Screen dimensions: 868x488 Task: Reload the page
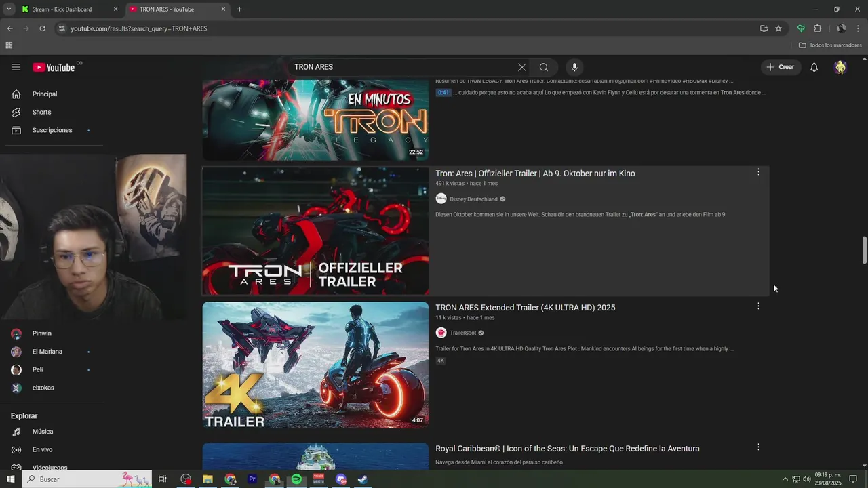coord(42,28)
